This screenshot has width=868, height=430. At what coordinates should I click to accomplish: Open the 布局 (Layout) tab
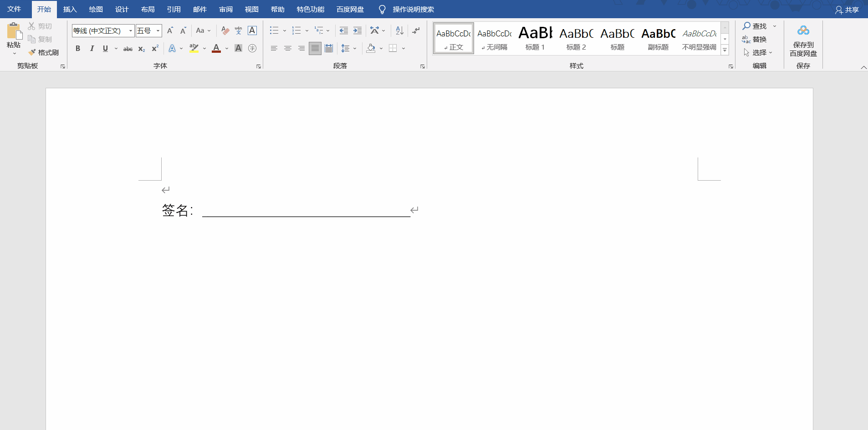[148, 9]
